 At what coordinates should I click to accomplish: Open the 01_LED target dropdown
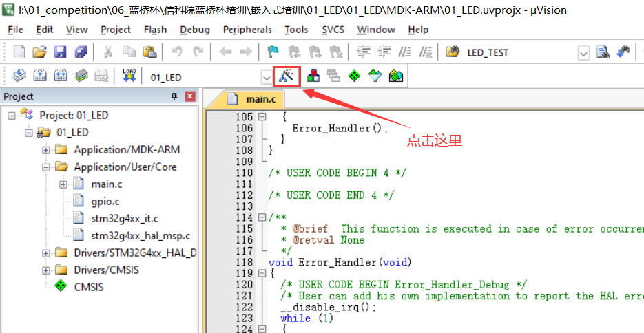266,77
